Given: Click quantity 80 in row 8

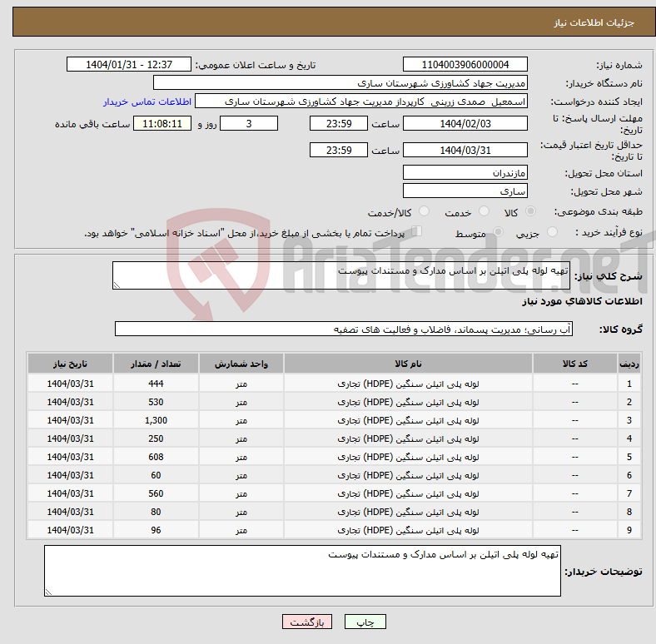Looking at the screenshot, I should [x=156, y=512].
